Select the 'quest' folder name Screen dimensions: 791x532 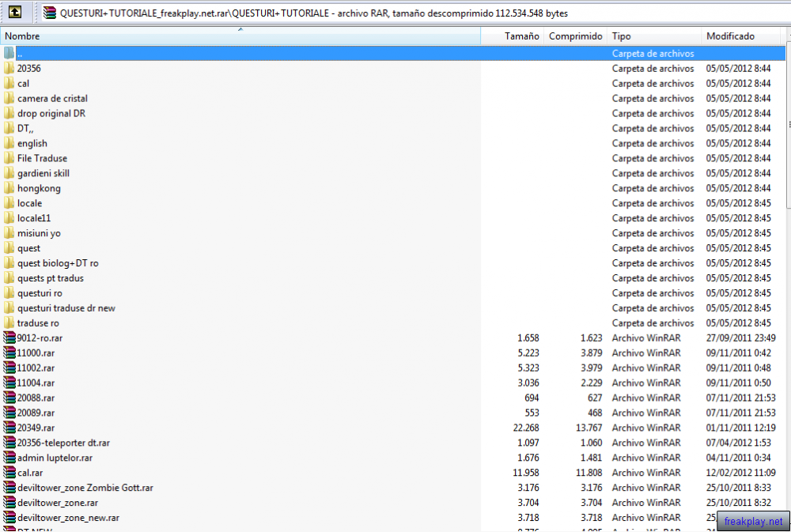pos(28,248)
